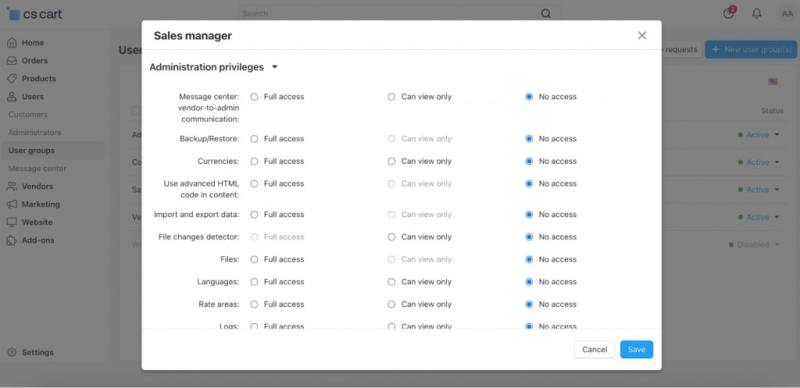Select Can view only for Message center

391,96
